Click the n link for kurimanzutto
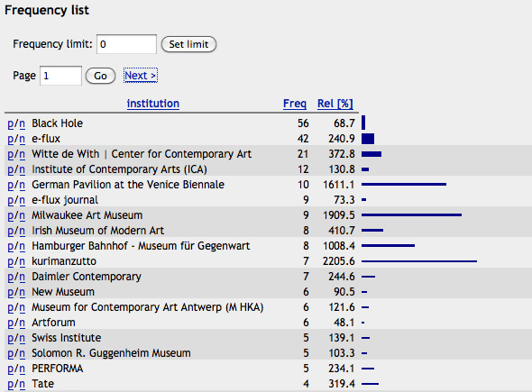 (x=22, y=262)
